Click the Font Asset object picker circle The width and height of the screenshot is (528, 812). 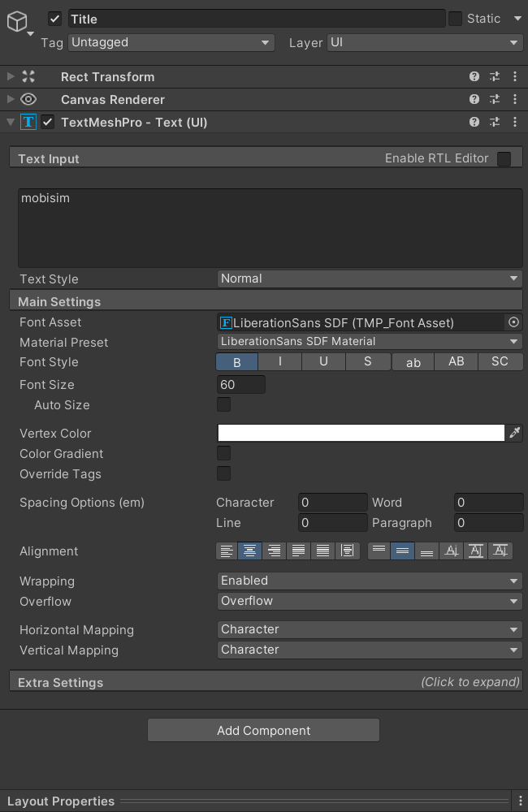[x=513, y=322]
